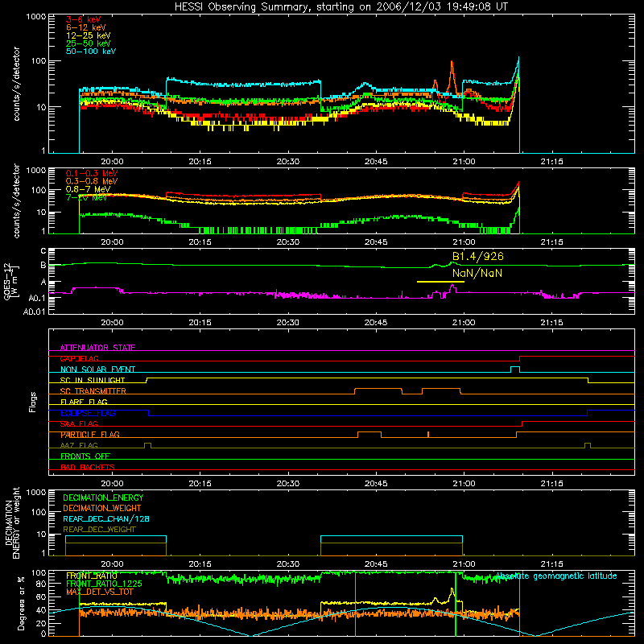Select the SC_TRANSMITTER flag label
Screen dimensions: 644x644
(93, 391)
